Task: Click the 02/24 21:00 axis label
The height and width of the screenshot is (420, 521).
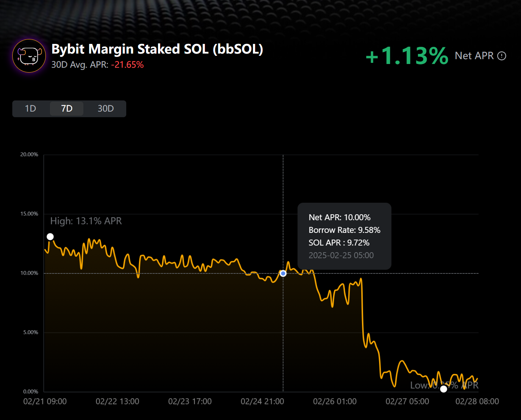Action: pos(262,401)
